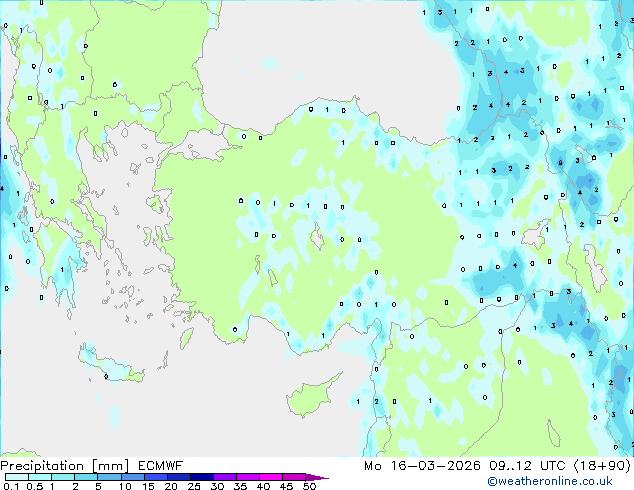The image size is (634, 490).
Task: Click the 1–2 mm legend color swatch
Action: [x=63, y=477]
